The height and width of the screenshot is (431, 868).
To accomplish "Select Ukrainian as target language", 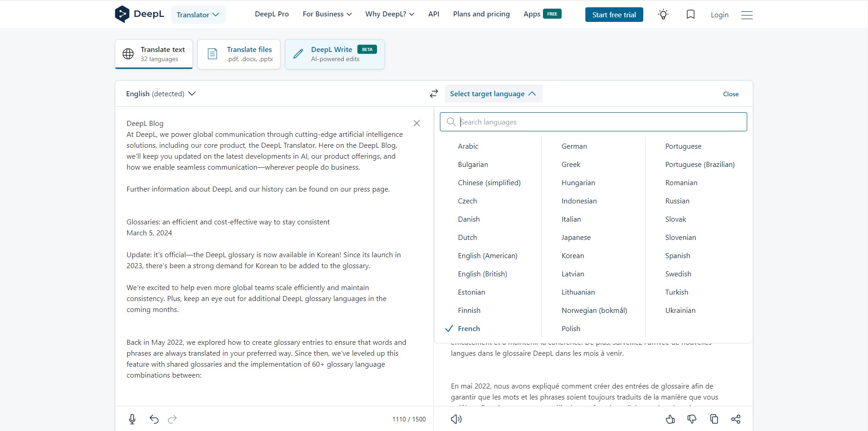I will coord(680,310).
